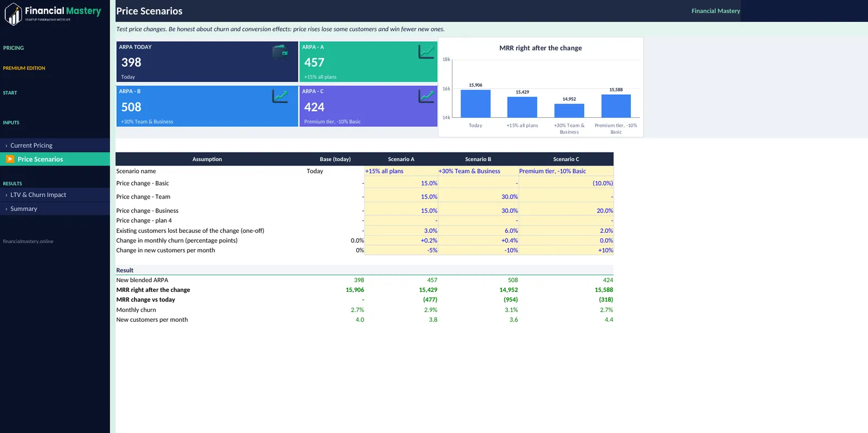Viewport: 868px width, 433px height.
Task: Select Scenario A churn change +0.2% cell
Action: click(x=401, y=240)
